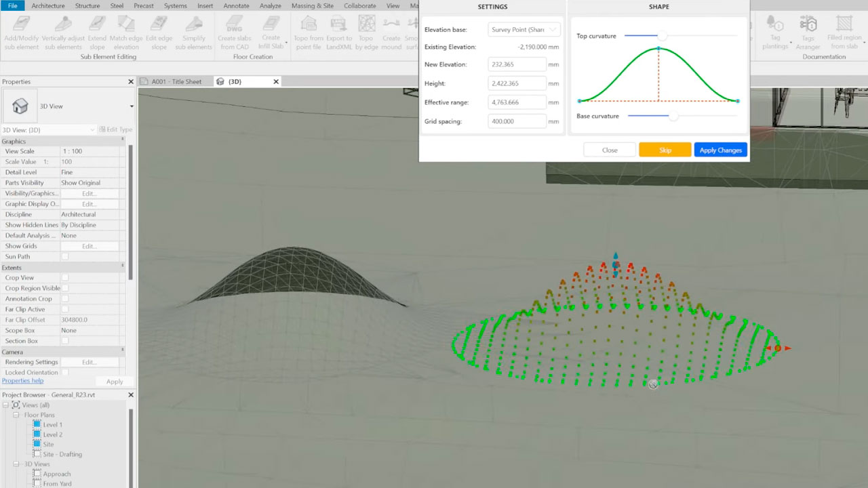Click the Height input field

(x=517, y=83)
